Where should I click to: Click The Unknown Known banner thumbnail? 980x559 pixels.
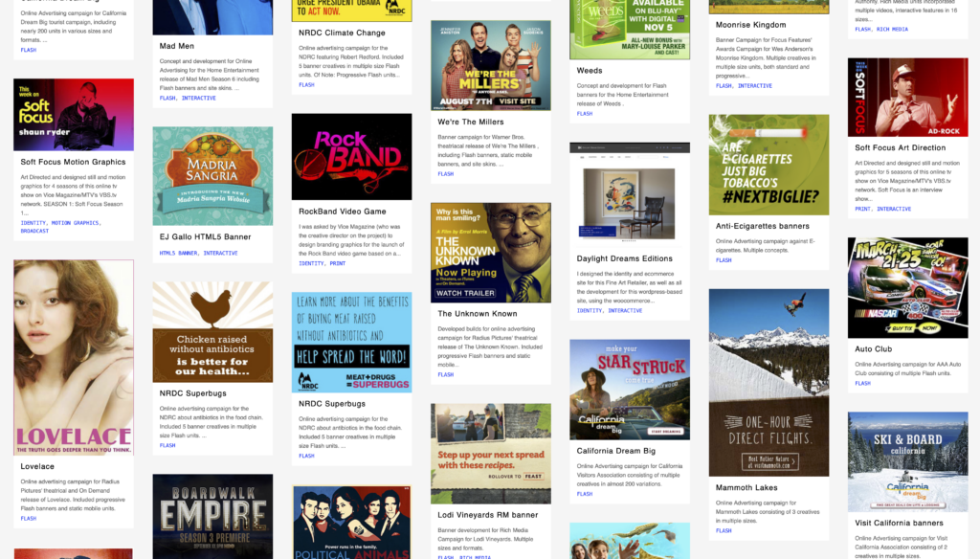pyautogui.click(x=490, y=253)
